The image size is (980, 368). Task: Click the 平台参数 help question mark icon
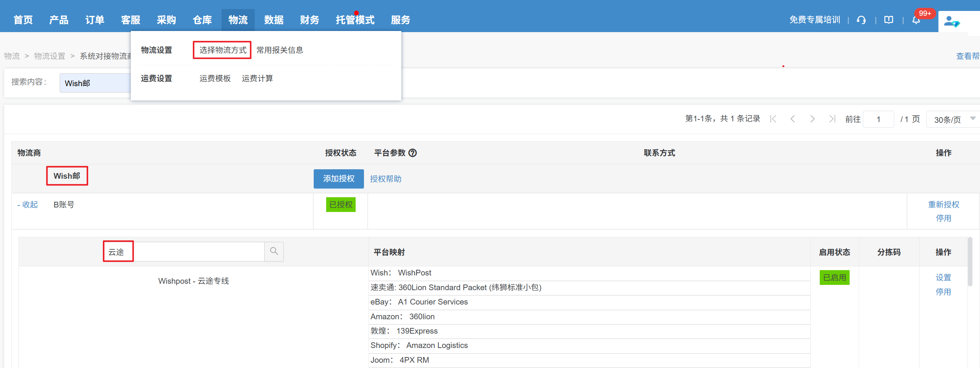pyautogui.click(x=412, y=153)
